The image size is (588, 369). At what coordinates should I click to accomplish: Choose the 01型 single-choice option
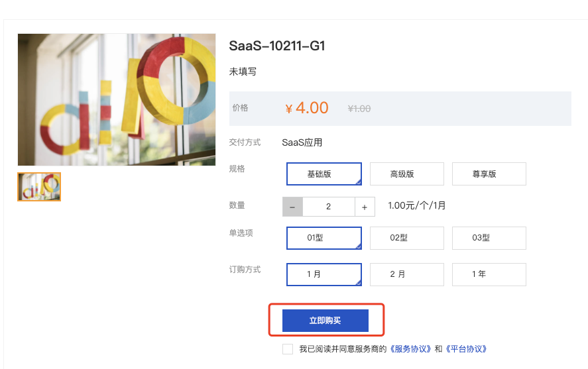[324, 238]
